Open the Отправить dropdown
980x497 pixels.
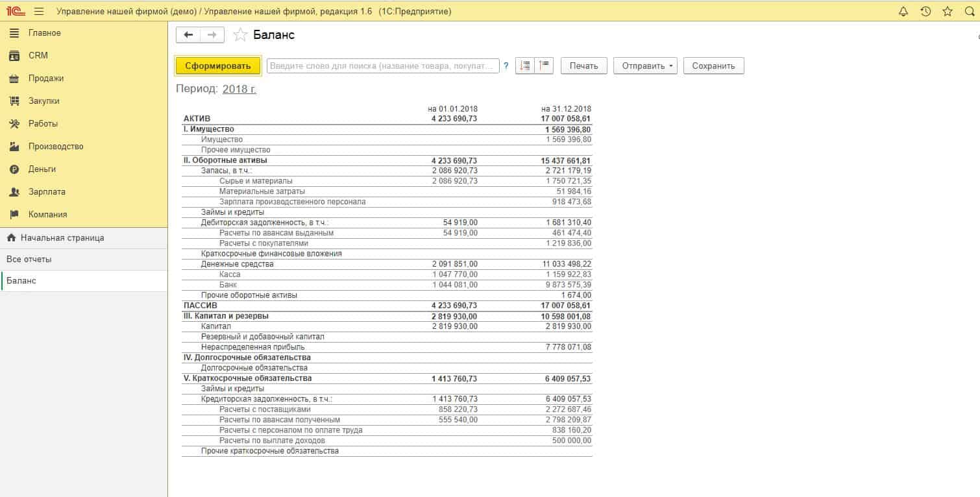pos(645,66)
